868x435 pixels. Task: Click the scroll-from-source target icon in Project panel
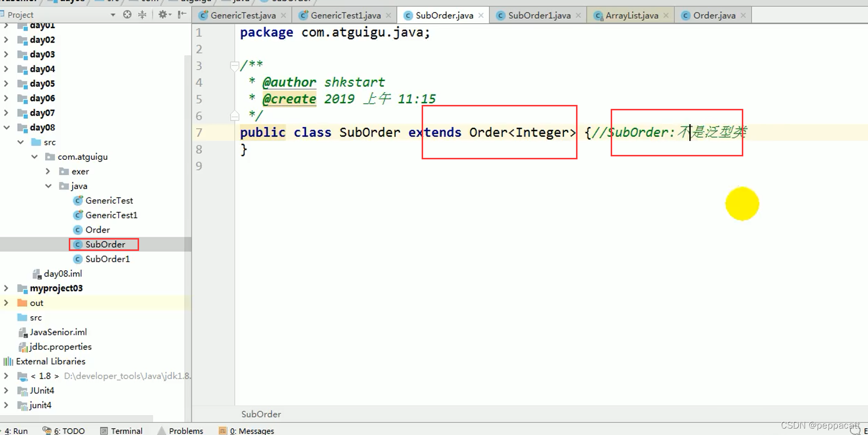[x=127, y=14]
